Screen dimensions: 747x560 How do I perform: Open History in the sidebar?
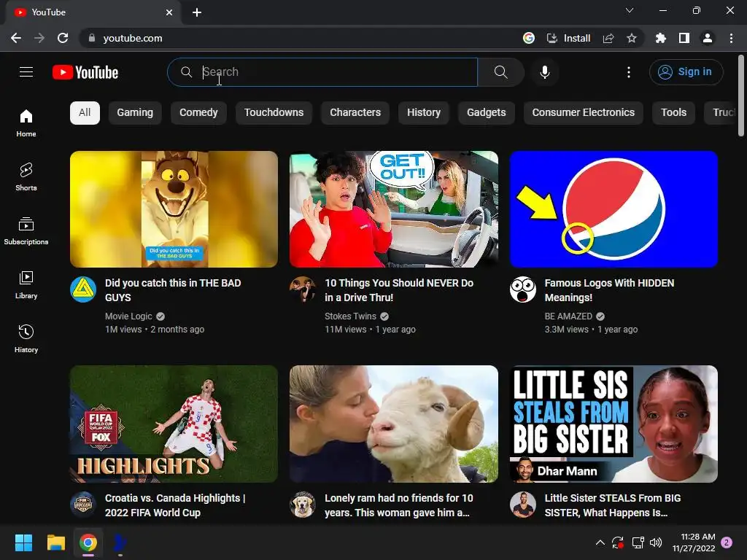[26, 338]
